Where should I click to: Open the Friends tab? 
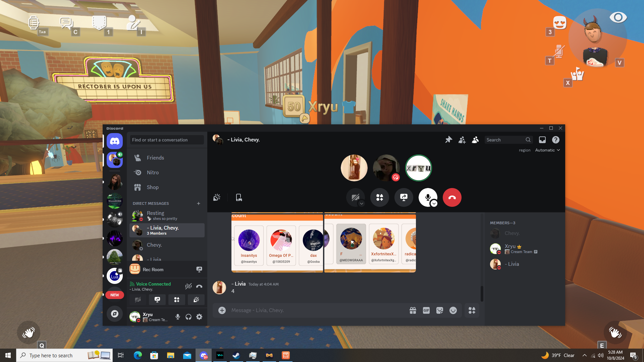click(155, 158)
